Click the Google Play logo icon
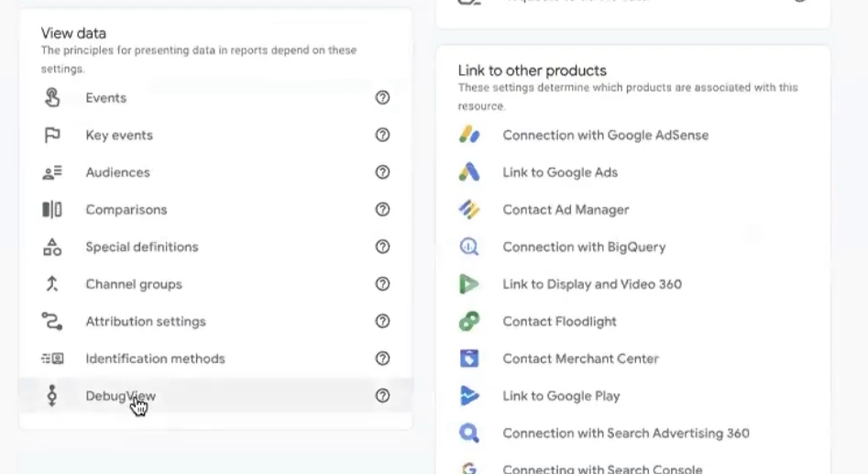Screen dimensions: 868x474 point(469,396)
